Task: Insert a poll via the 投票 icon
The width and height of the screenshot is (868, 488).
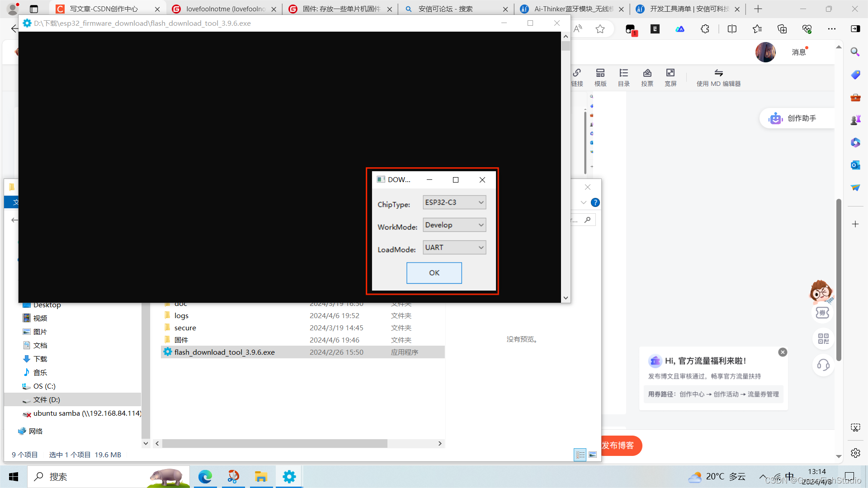Action: [647, 77]
